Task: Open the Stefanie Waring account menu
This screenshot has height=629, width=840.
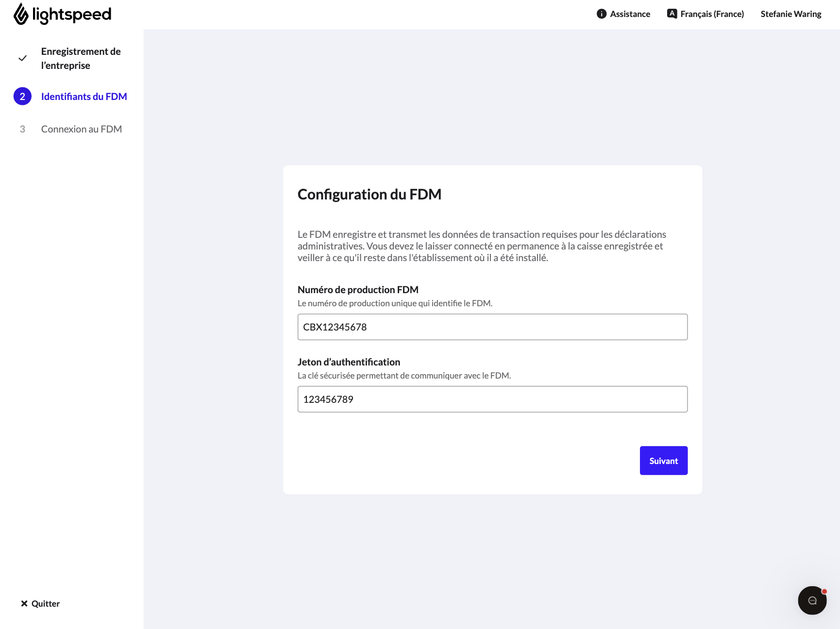Action: pos(791,14)
